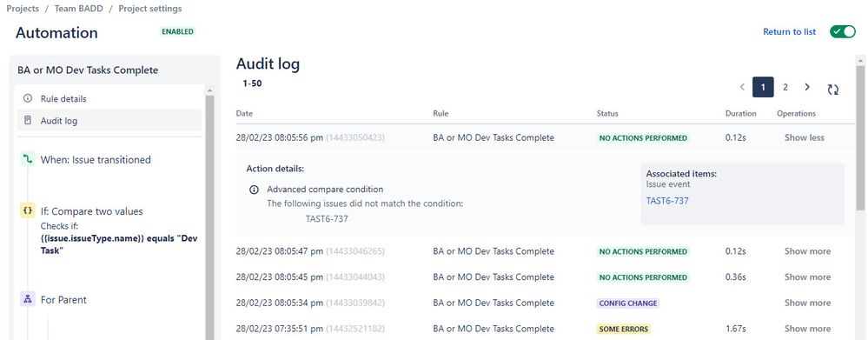The height and width of the screenshot is (340, 868).
Task: Click the NO ACTIONS PERFORMED badge at 08:05:45 pm
Action: click(x=643, y=277)
